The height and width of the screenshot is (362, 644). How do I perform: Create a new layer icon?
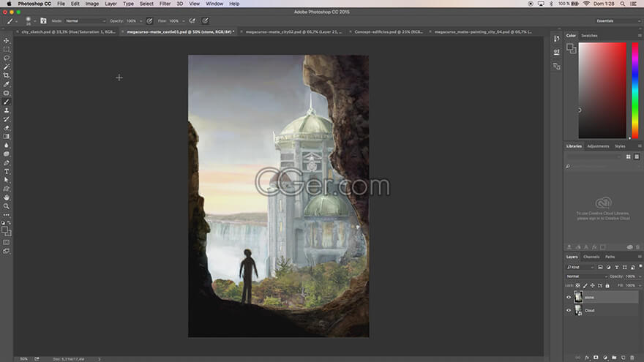click(623, 358)
